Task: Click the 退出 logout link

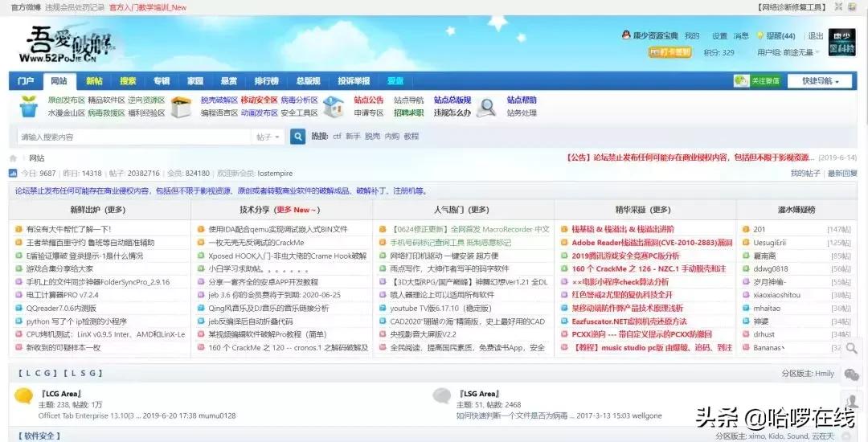Action: (816, 36)
